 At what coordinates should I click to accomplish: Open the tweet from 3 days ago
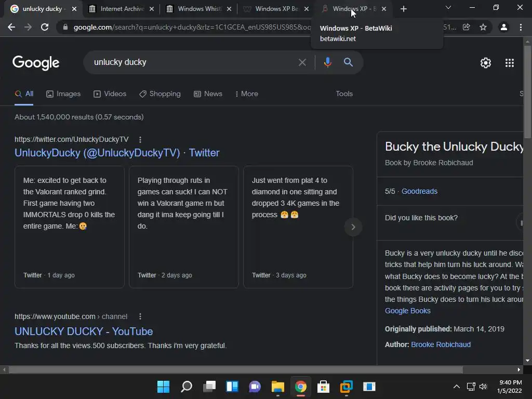[298, 227]
